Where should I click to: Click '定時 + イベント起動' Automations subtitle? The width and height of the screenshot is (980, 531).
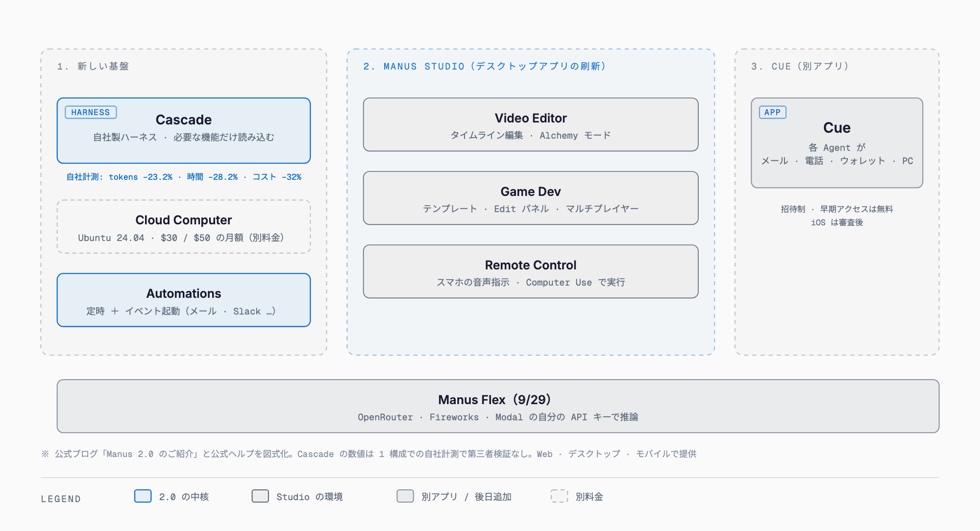pyautogui.click(x=181, y=311)
